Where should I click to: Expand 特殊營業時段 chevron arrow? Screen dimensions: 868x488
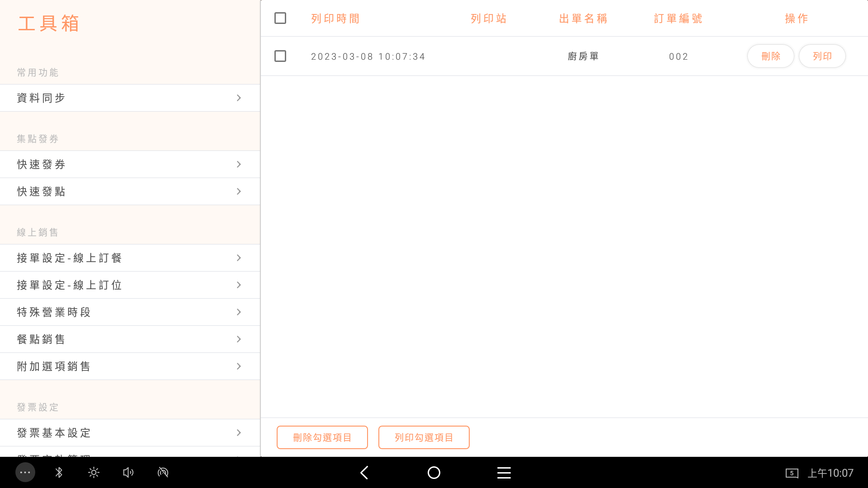point(239,312)
